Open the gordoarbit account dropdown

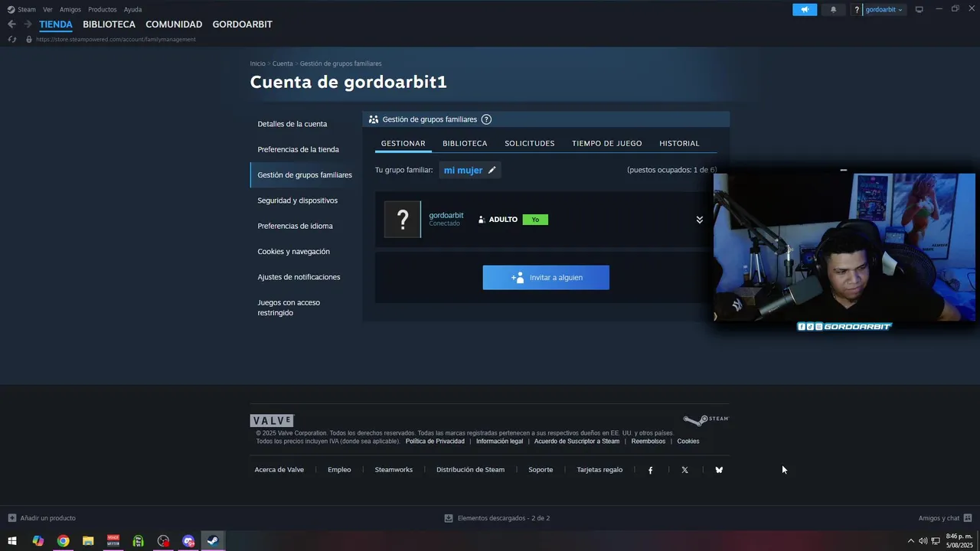point(884,10)
